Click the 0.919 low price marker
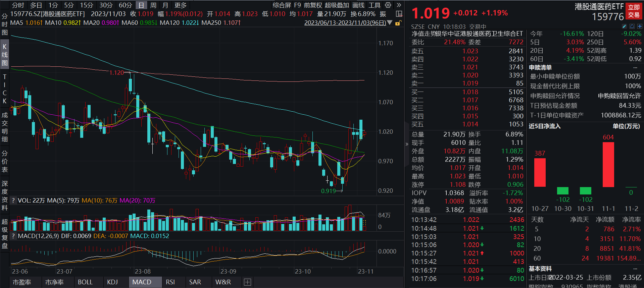644x288 pixels. click(328, 191)
